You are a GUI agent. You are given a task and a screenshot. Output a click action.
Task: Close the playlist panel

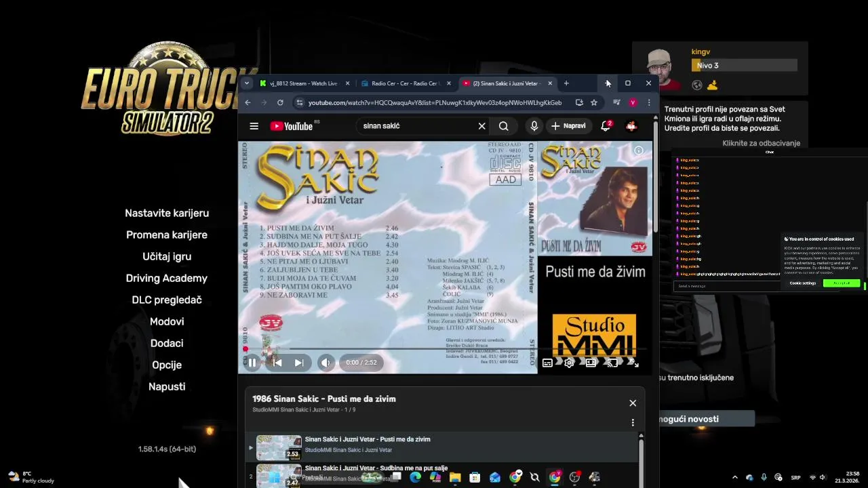point(633,403)
